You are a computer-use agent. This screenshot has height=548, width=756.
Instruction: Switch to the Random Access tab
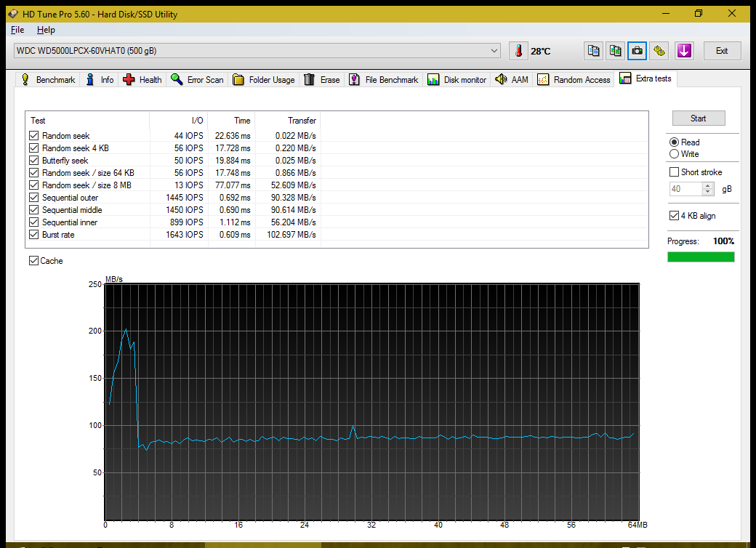click(x=574, y=79)
